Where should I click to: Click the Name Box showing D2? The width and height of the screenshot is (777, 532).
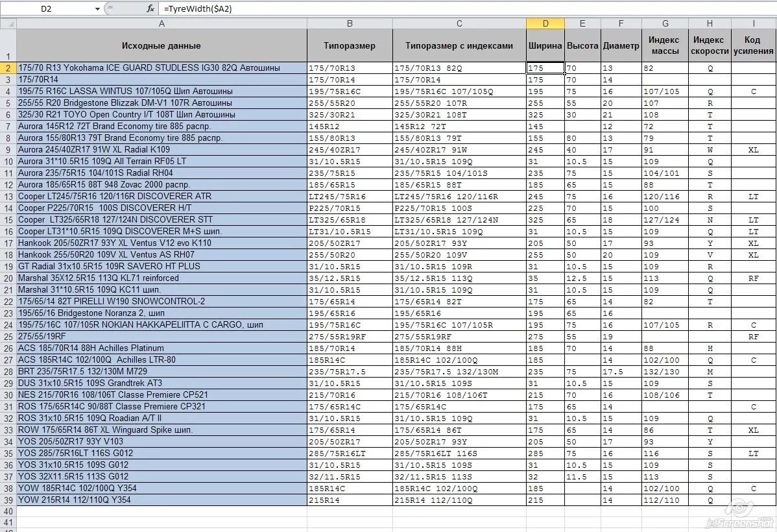click(x=46, y=9)
